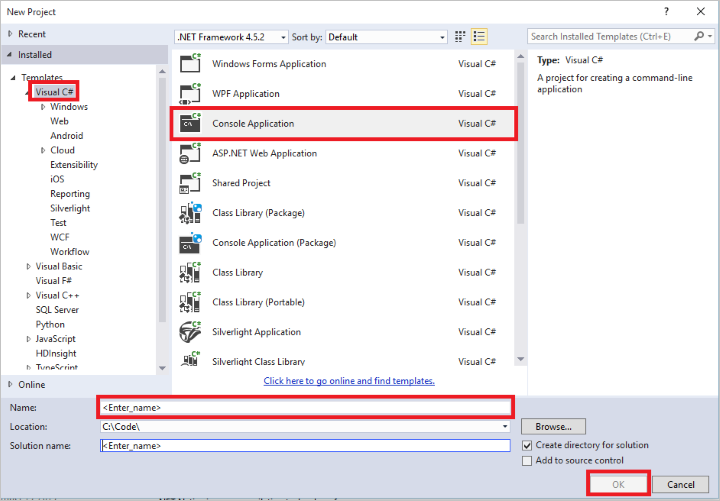Select the Windows Forms Application template icon

pyautogui.click(x=190, y=63)
